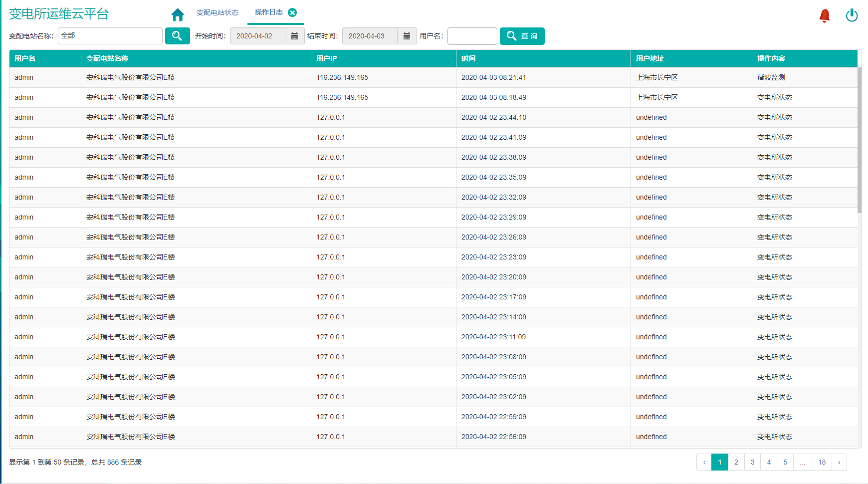
Task: Click the table vertical scrollbar thumb
Action: [860, 140]
